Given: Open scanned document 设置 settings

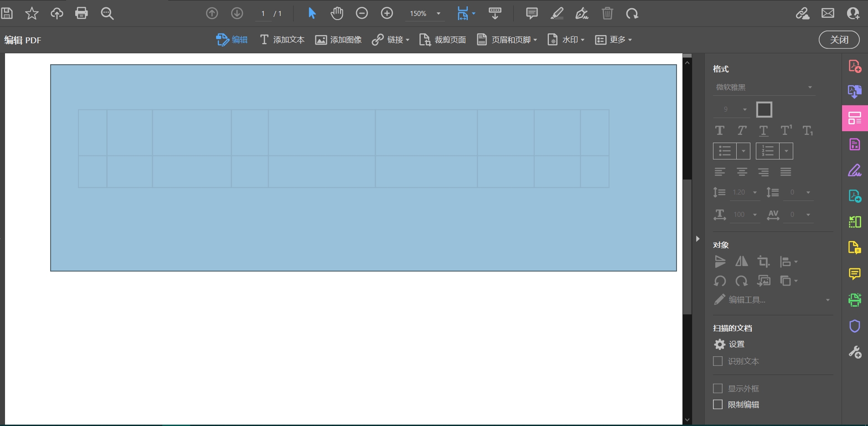Looking at the screenshot, I should coord(729,344).
